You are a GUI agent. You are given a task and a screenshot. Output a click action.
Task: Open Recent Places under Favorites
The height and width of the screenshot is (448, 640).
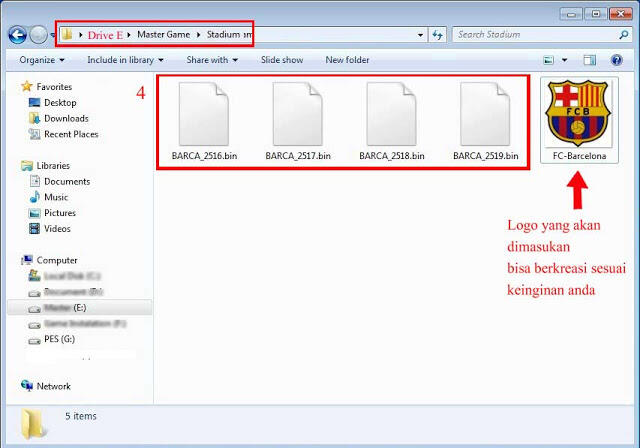point(71,134)
